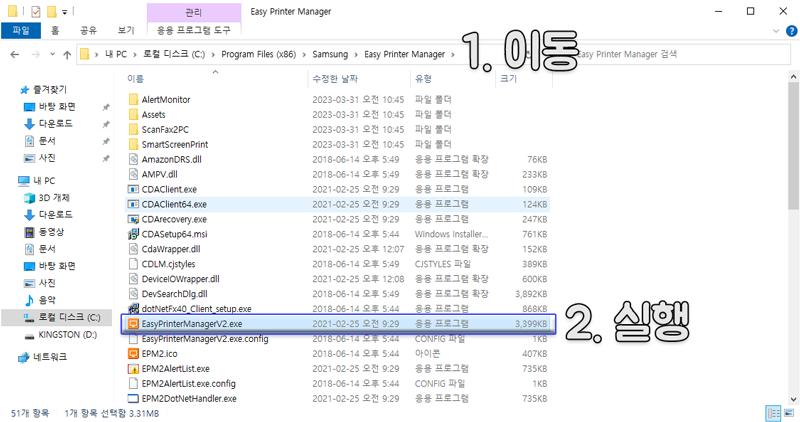Open the 보기 ribbon tab
Screen dimensions: 800x422
point(126,31)
